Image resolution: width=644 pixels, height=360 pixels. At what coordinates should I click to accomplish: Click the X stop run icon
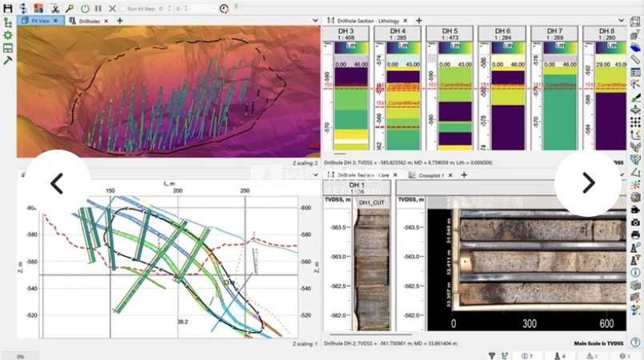(x=113, y=8)
